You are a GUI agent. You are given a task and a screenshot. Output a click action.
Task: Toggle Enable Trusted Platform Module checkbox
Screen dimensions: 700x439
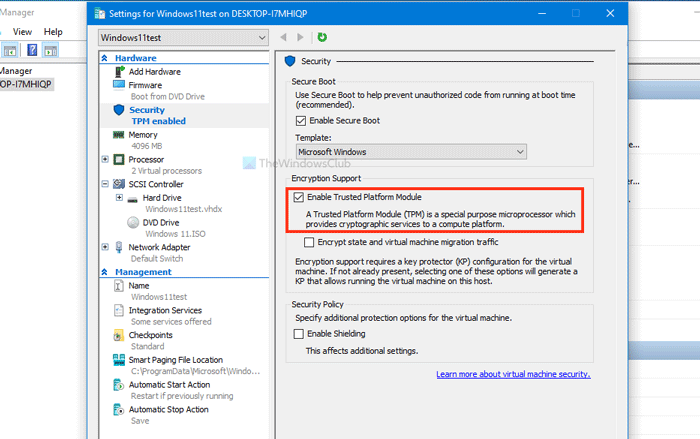pos(299,198)
